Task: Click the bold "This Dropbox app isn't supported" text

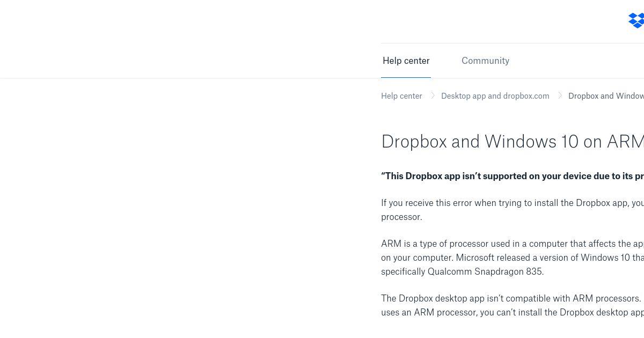Action: [x=513, y=176]
